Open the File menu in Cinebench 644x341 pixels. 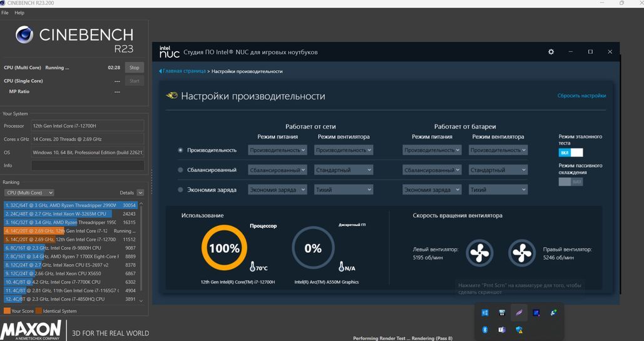click(x=5, y=13)
